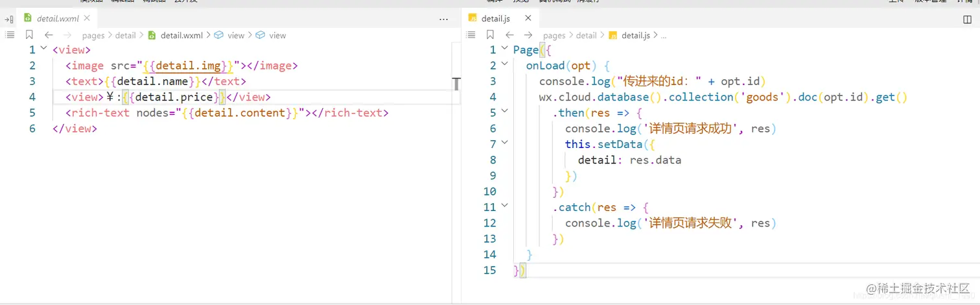Click 'detail.wxml' file name in the breadcrumb
This screenshot has height=305, width=980.
181,35
